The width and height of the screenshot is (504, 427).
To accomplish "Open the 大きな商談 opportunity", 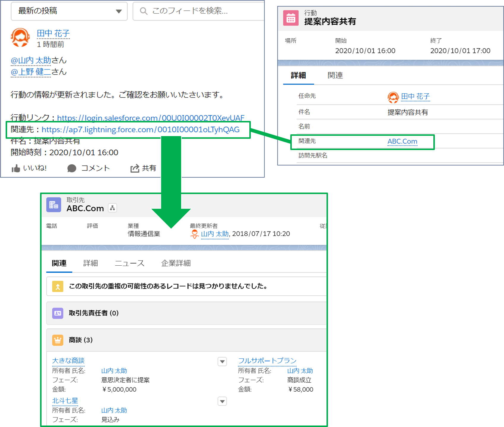I will 68,361.
